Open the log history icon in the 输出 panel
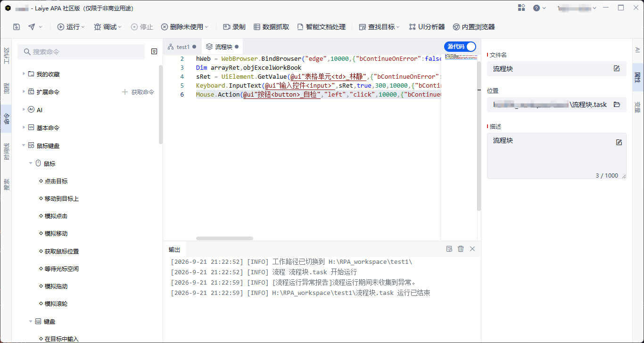Image resolution: width=644 pixels, height=343 pixels. click(449, 249)
